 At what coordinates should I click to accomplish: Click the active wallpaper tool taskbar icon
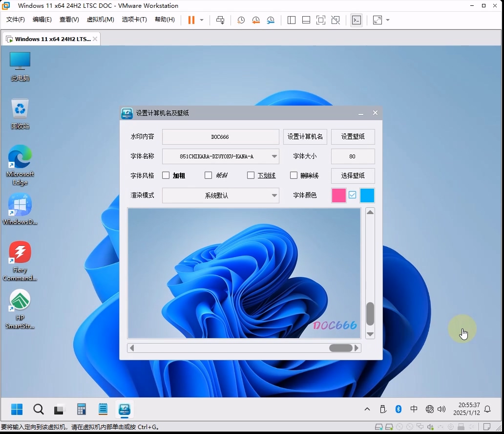point(125,409)
